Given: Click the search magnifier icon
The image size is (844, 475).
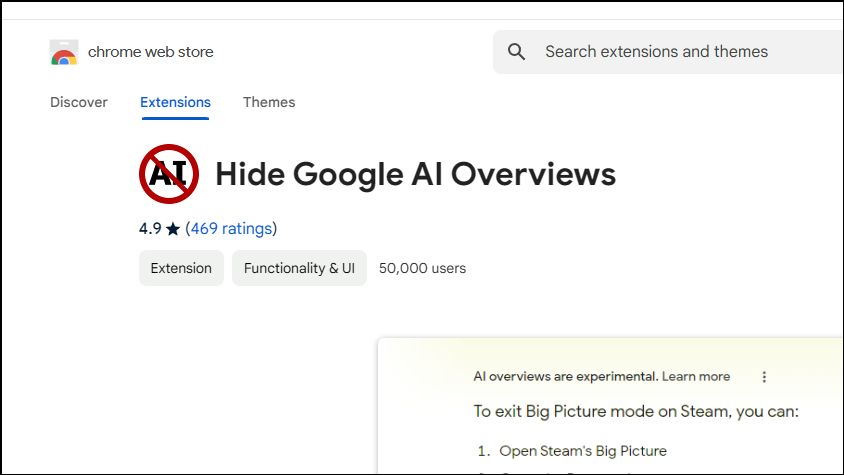Looking at the screenshot, I should (516, 52).
